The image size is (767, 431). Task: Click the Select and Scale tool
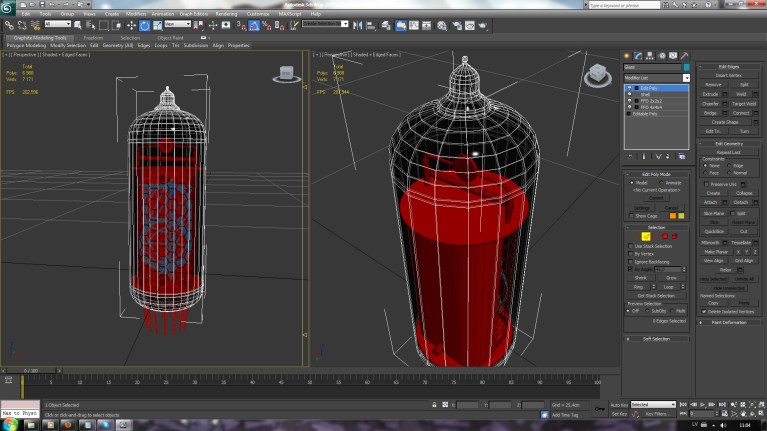[x=156, y=25]
